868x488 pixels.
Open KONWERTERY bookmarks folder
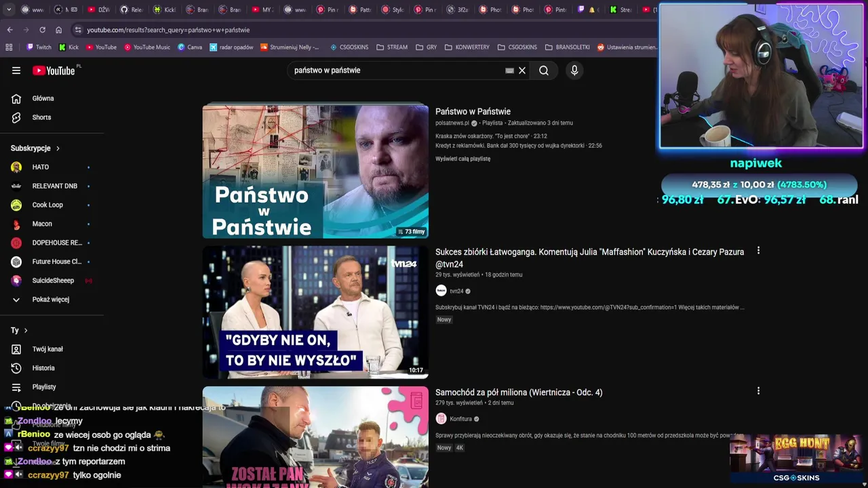[467, 47]
